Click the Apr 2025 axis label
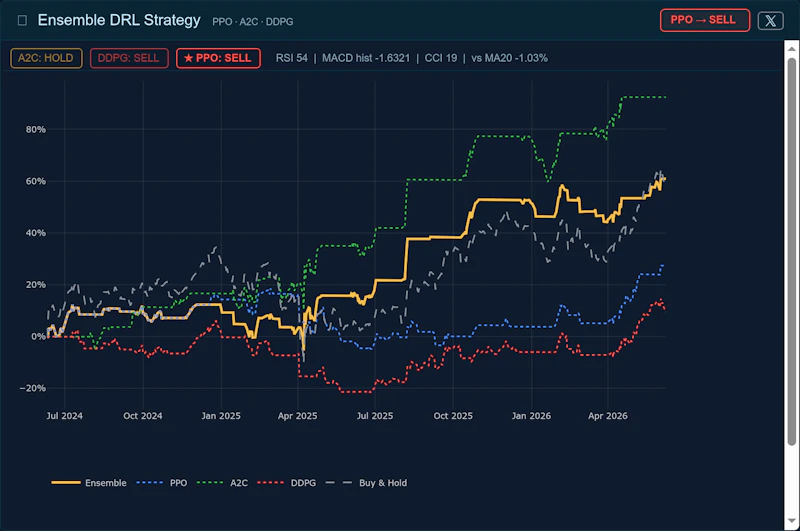 coord(297,416)
